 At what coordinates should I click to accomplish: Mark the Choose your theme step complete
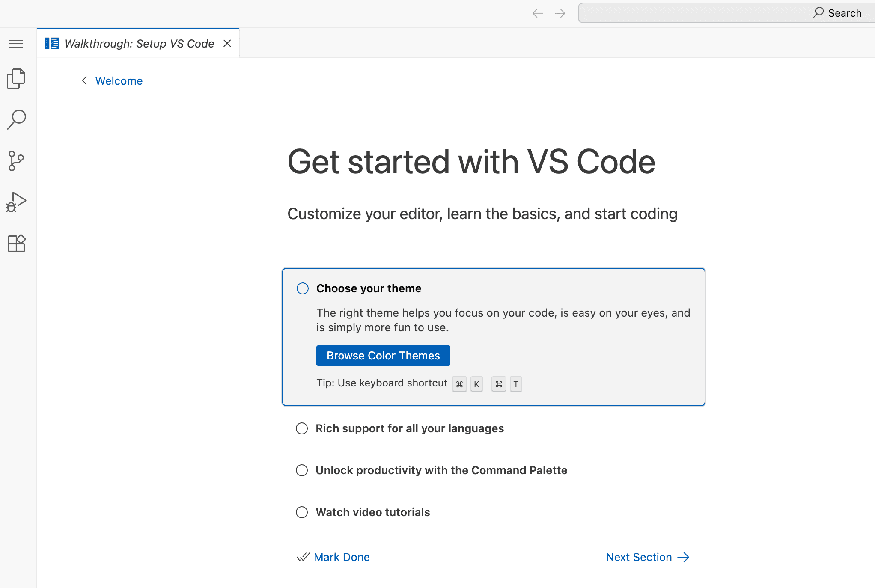coord(302,288)
